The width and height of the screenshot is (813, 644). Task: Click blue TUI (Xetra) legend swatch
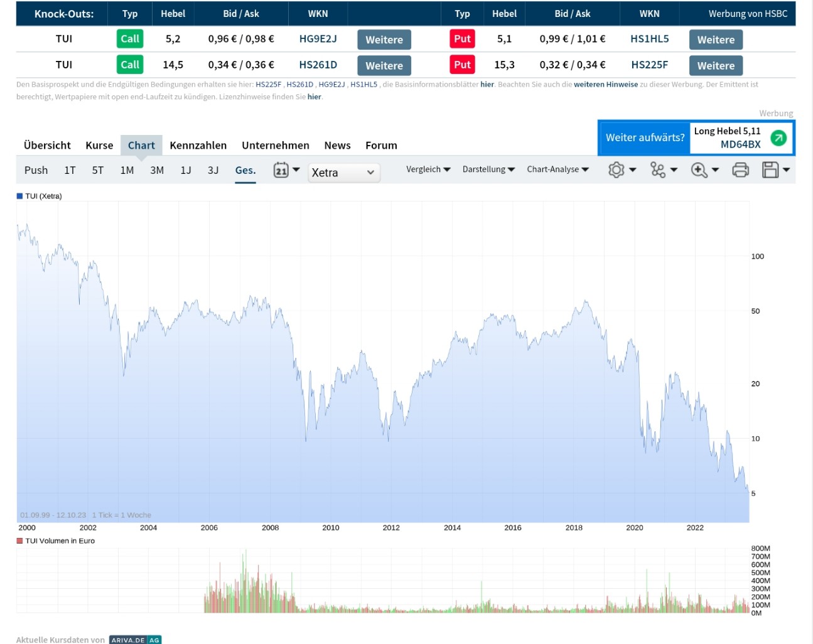(x=19, y=196)
